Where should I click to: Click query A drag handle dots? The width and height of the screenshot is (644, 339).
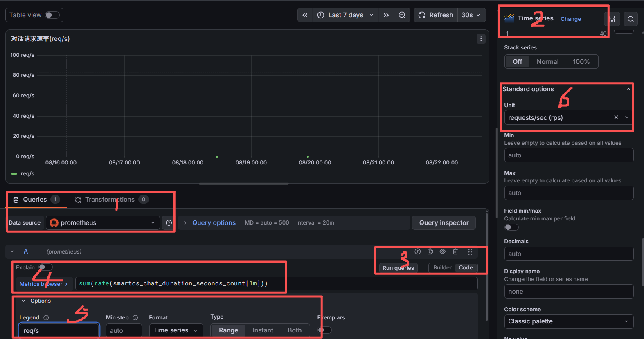pyautogui.click(x=470, y=252)
